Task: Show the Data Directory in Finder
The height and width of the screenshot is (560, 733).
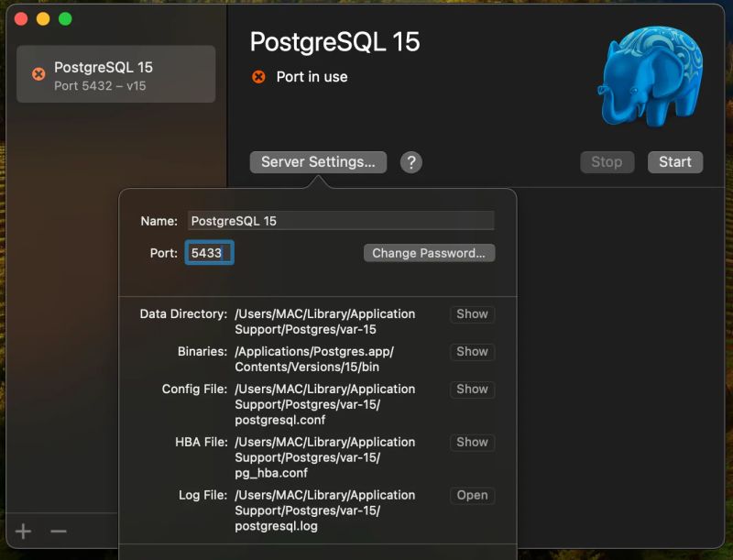Action: [x=472, y=313]
